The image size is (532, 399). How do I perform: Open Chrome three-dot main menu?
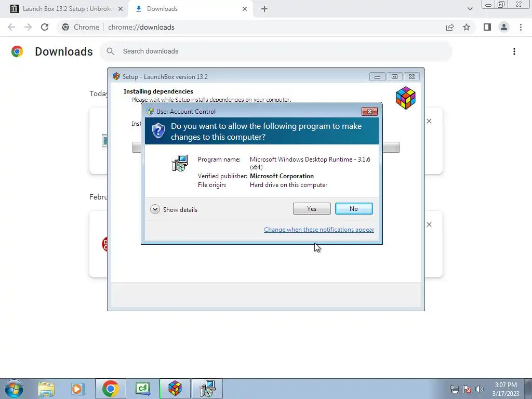pyautogui.click(x=521, y=27)
